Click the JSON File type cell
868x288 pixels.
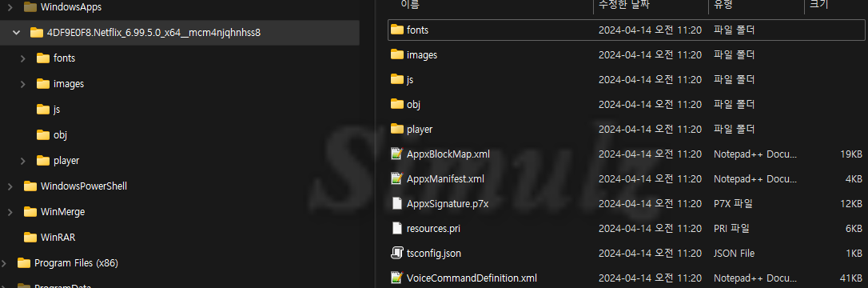(734, 253)
